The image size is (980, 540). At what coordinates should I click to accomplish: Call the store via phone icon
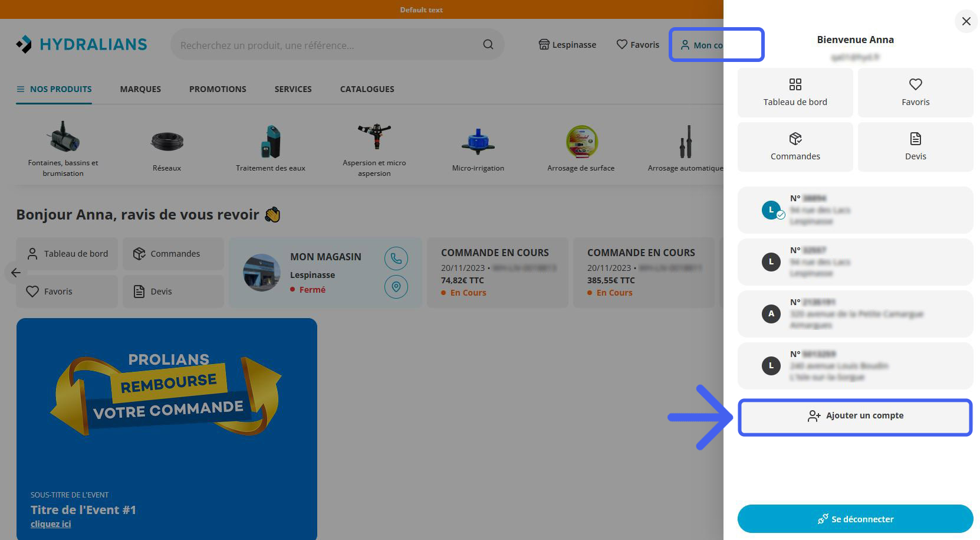click(x=396, y=258)
